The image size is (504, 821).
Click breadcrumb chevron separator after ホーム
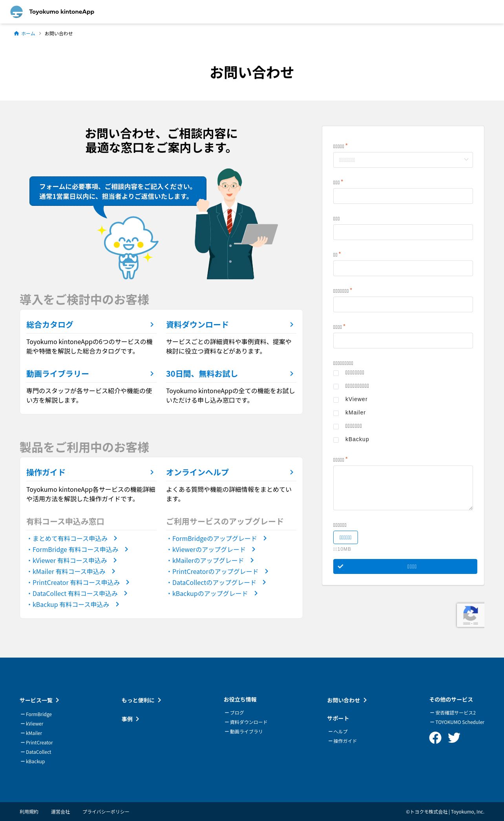tap(40, 33)
